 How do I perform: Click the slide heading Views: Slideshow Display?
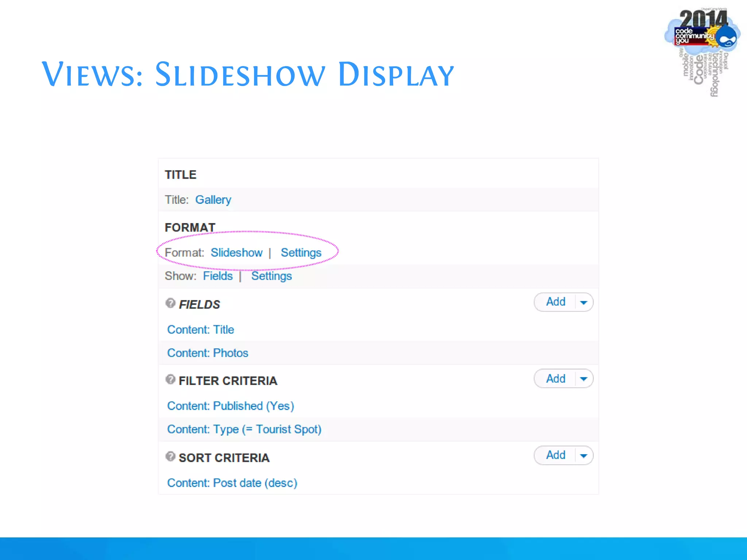[x=248, y=75]
